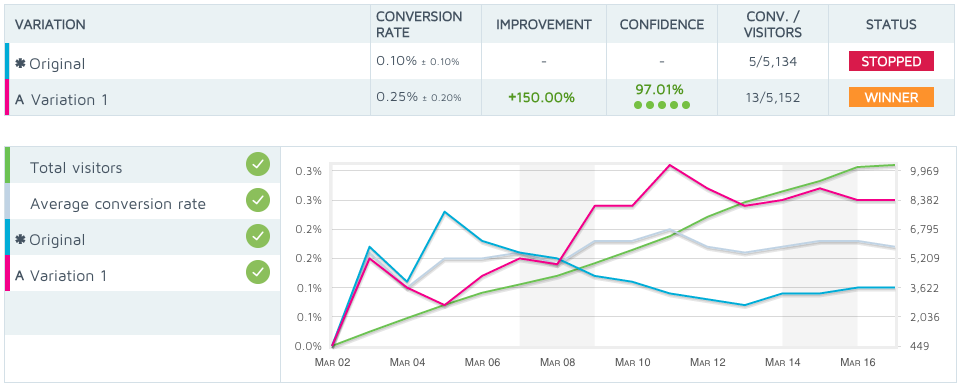
Task: Click the WINNER status badge
Action: pos(891,97)
